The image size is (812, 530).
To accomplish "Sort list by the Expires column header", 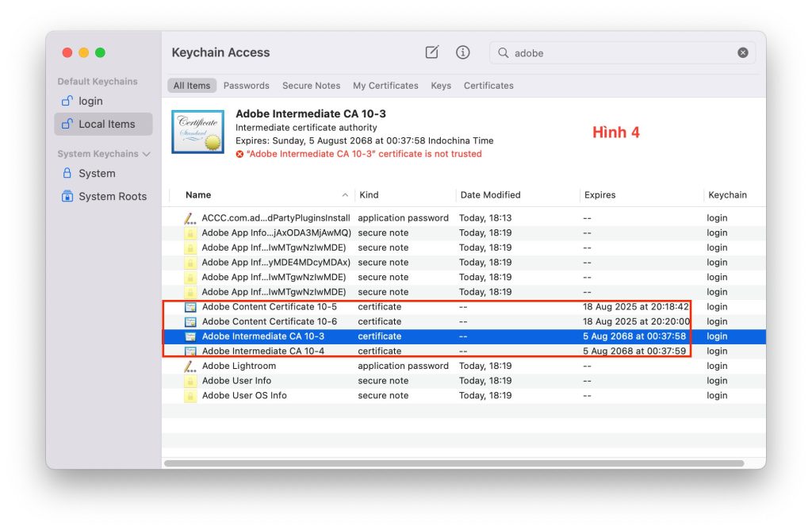I will (600, 195).
